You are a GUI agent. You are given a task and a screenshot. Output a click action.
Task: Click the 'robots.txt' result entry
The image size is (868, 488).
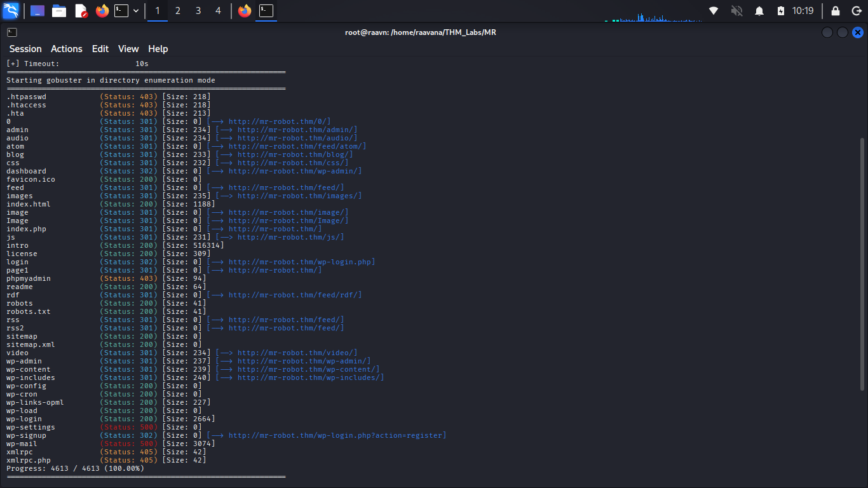point(29,311)
